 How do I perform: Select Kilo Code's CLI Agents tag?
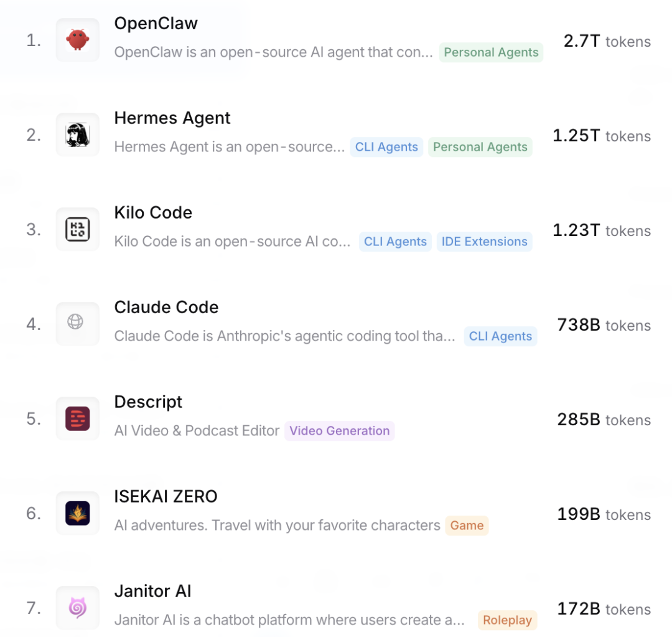[395, 242]
